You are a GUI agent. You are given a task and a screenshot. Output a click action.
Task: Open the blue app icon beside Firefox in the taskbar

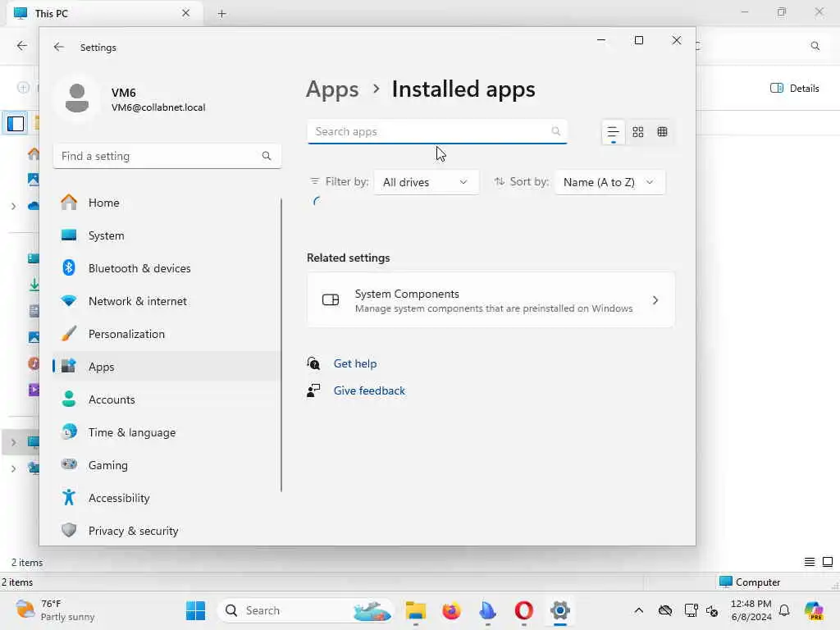487,610
